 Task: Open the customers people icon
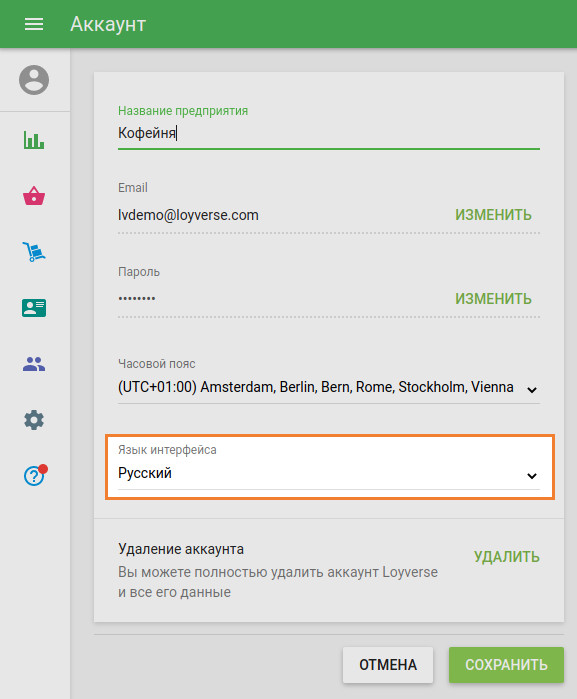[x=34, y=364]
